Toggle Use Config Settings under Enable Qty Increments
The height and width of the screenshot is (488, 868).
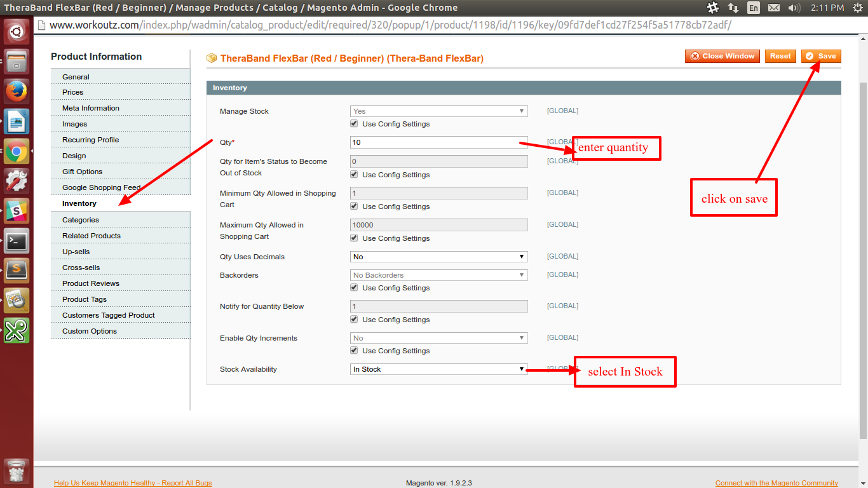click(354, 351)
